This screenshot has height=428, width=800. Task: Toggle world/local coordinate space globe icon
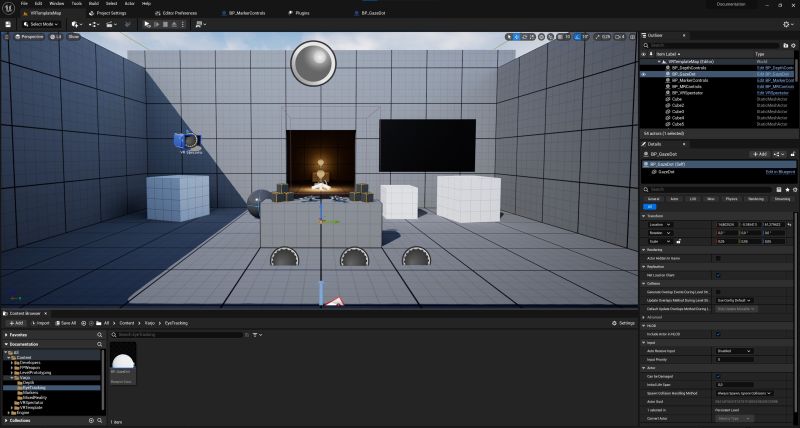pyautogui.click(x=541, y=37)
